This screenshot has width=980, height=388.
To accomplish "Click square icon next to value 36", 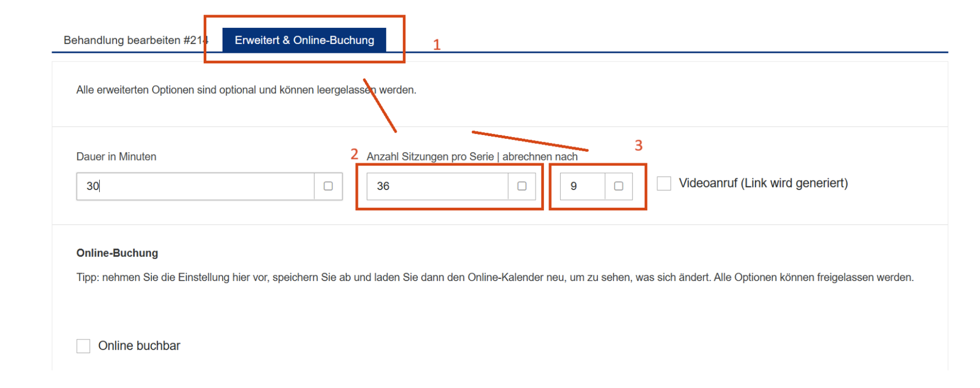I will (522, 186).
